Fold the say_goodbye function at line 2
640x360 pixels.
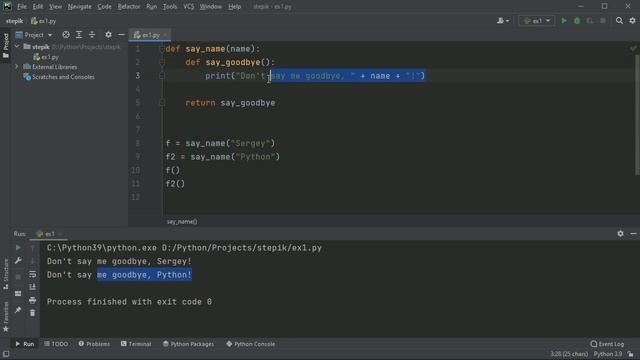coord(162,62)
